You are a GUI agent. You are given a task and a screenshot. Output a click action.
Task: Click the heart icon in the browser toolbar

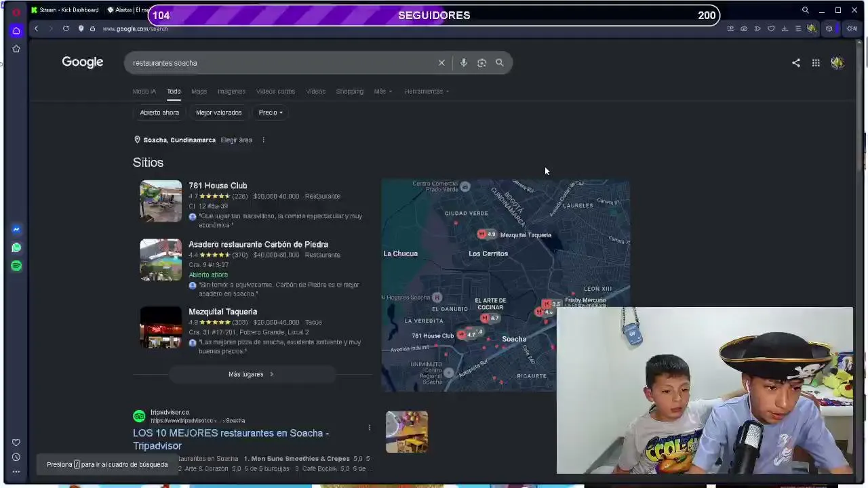(x=771, y=28)
